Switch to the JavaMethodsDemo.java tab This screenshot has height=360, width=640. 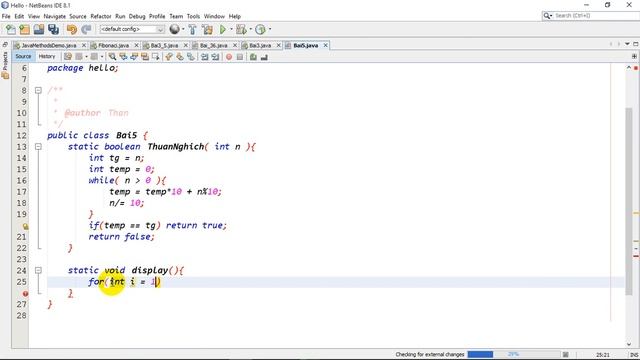49,45
